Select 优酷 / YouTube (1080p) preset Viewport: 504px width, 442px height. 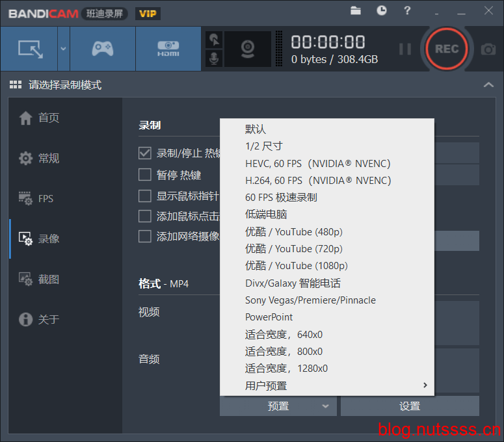tap(297, 266)
